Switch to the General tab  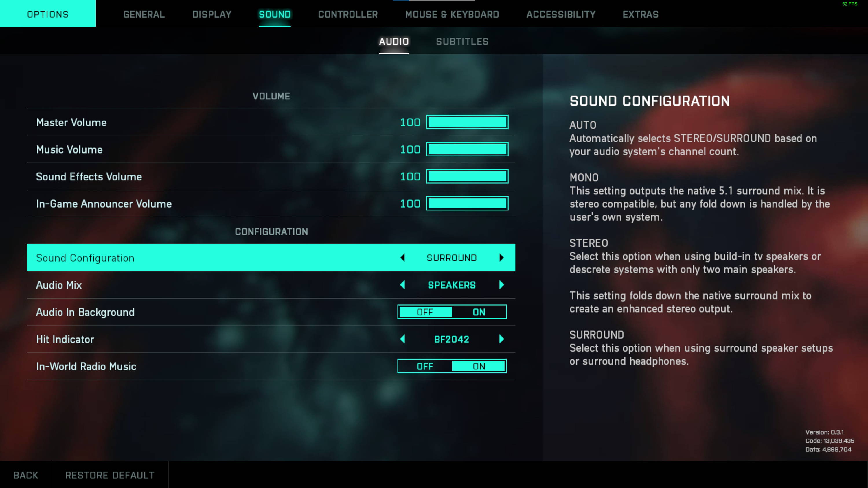[144, 14]
